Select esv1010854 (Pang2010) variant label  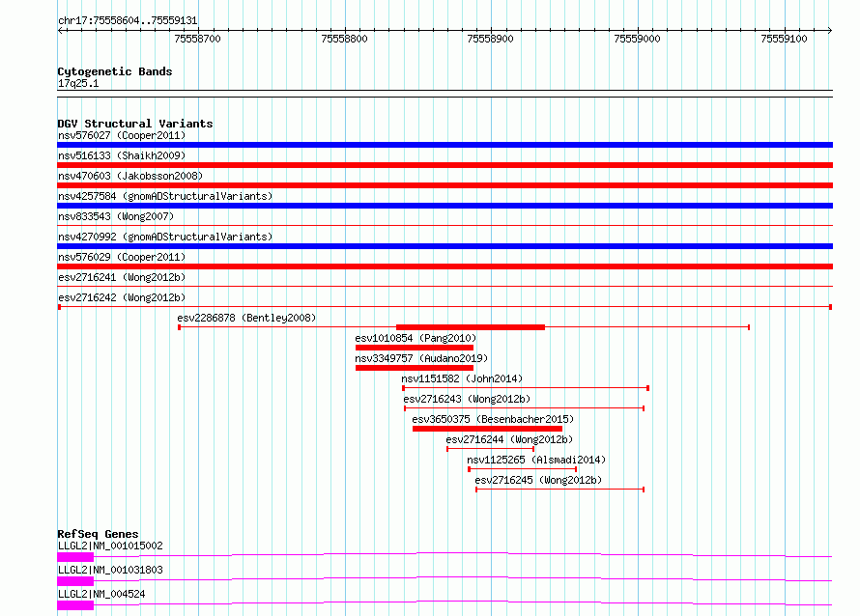416,338
